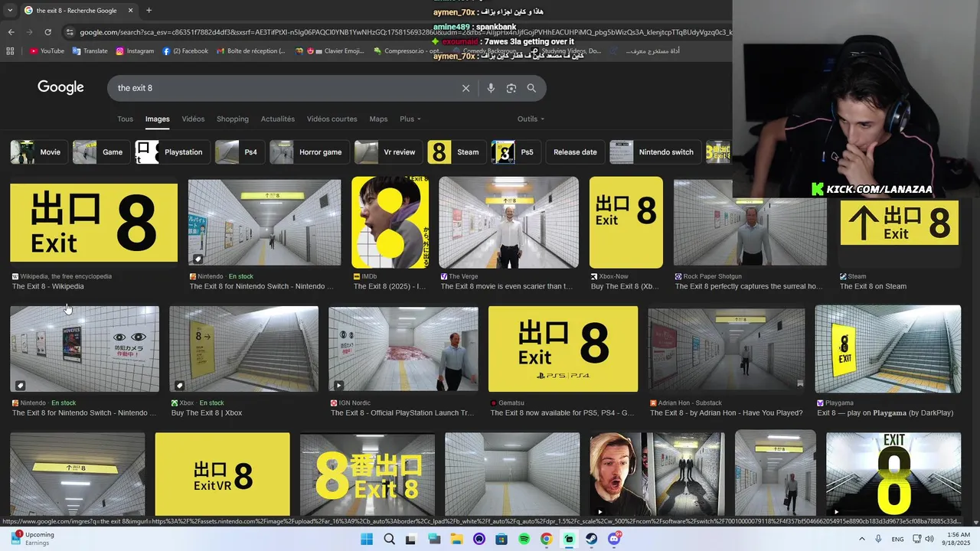Viewport: 980px width, 551px height.
Task: Go back with the browser back arrow
Action: (11, 32)
